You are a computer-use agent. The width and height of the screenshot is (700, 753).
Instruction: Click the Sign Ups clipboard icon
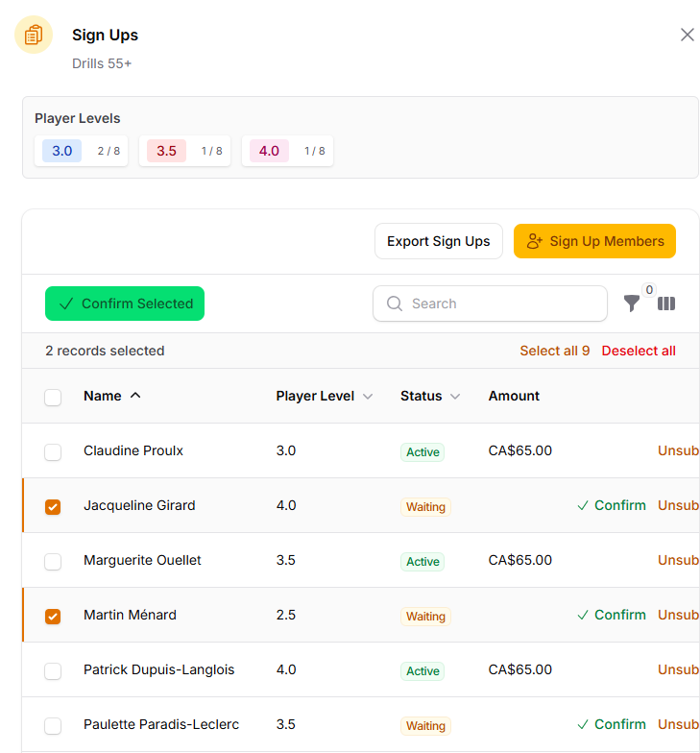coord(34,36)
